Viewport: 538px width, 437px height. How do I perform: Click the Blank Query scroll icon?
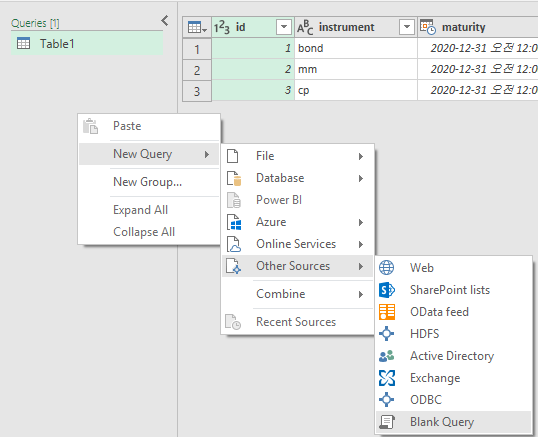pos(387,422)
